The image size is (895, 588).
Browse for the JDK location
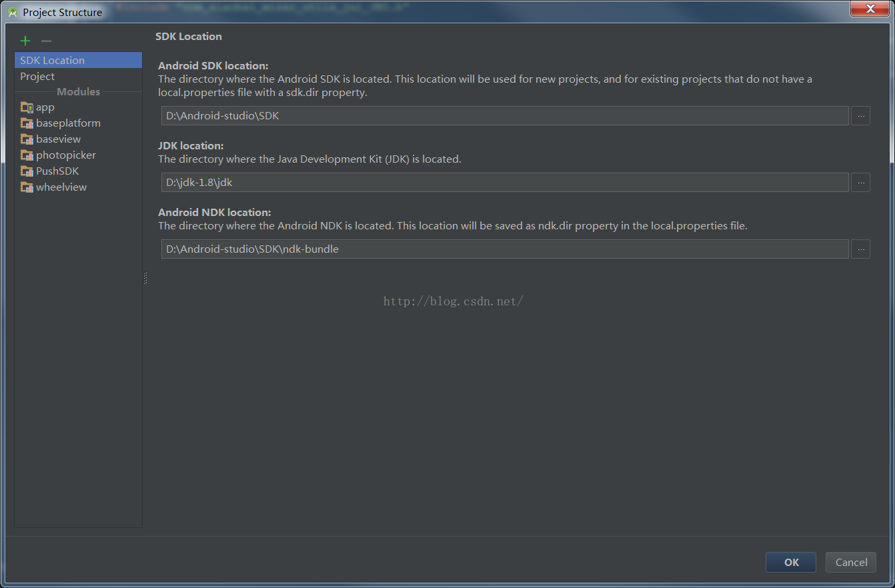pos(860,183)
